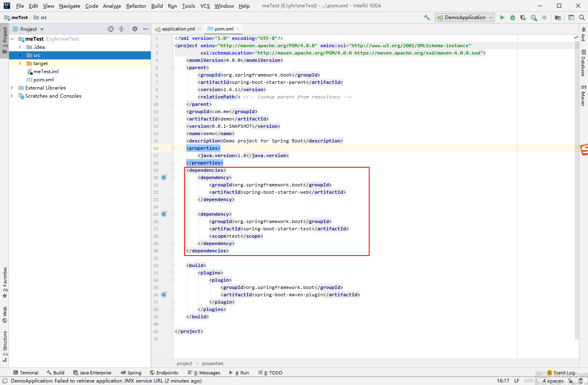Open the Refactor menu

click(136, 6)
